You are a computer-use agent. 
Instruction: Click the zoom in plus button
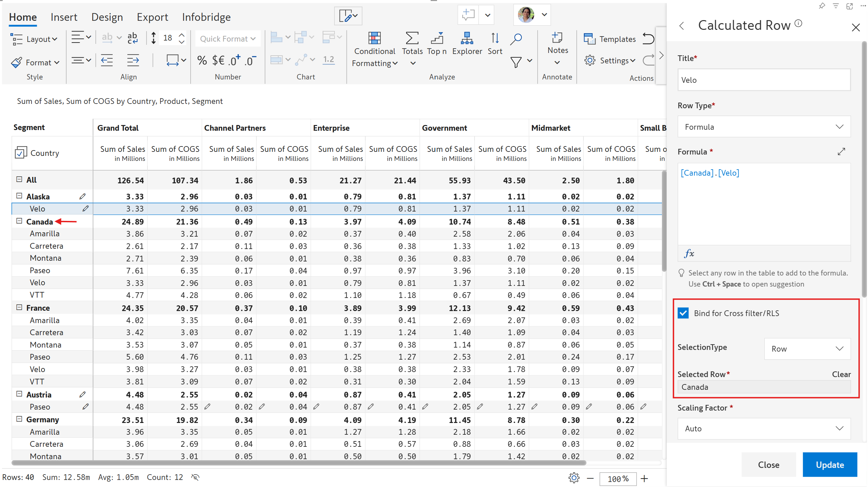(644, 479)
